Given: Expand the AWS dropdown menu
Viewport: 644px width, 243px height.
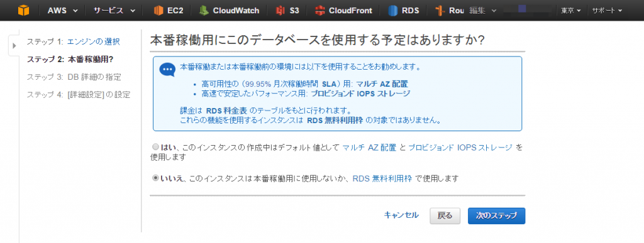Looking at the screenshot, I should (x=62, y=11).
